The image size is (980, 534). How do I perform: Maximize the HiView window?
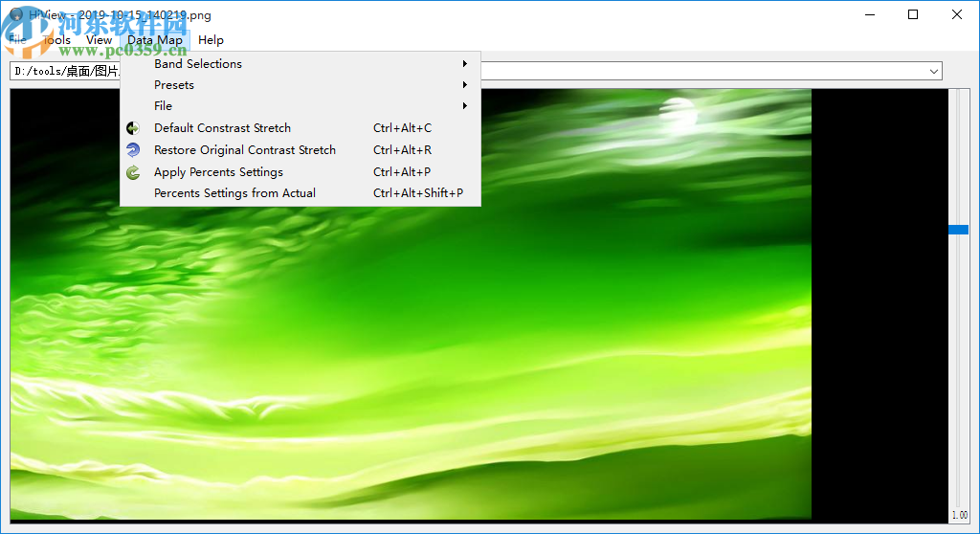tap(913, 14)
